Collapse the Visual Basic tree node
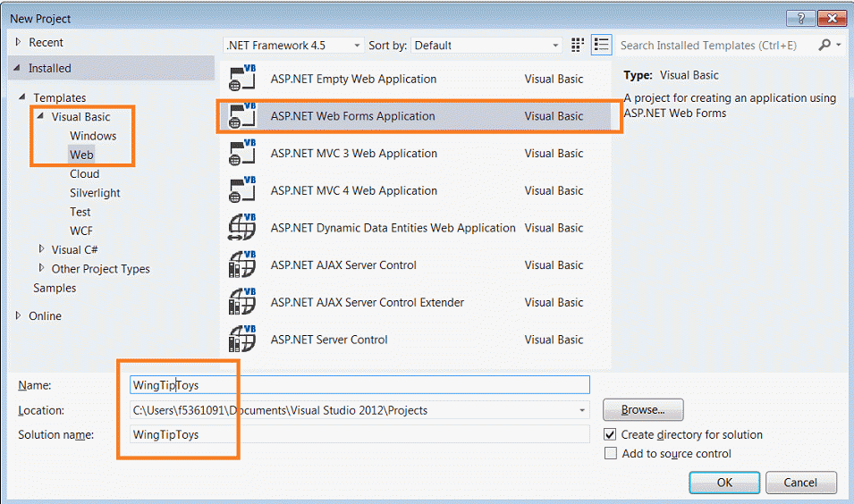The image size is (854, 504). coord(40,116)
